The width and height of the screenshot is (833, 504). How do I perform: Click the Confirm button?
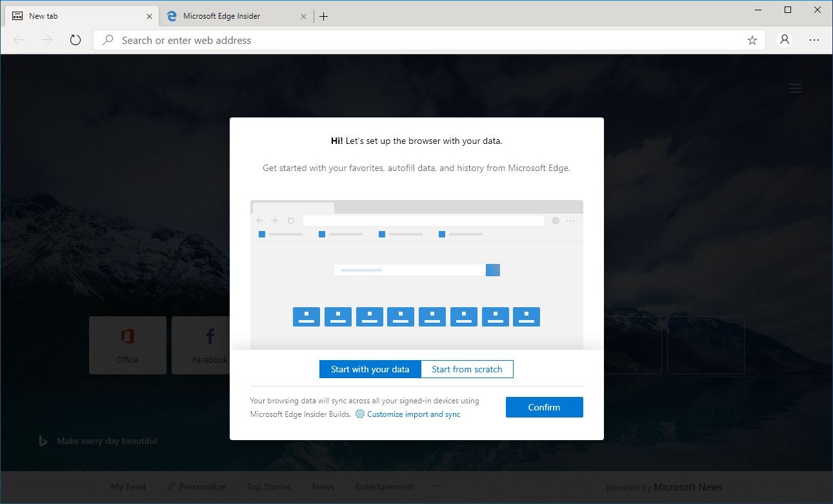pos(544,407)
